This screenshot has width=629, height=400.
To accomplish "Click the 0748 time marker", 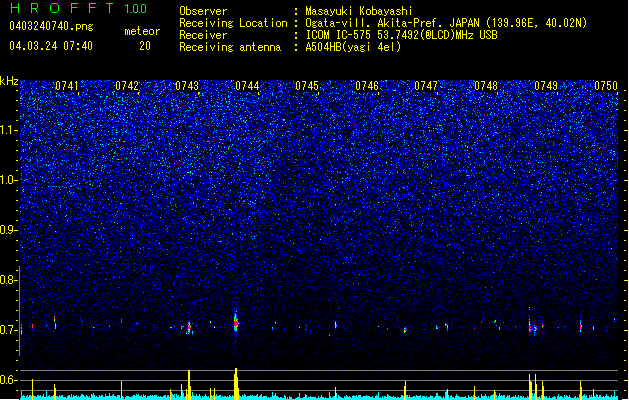I will (486, 86).
